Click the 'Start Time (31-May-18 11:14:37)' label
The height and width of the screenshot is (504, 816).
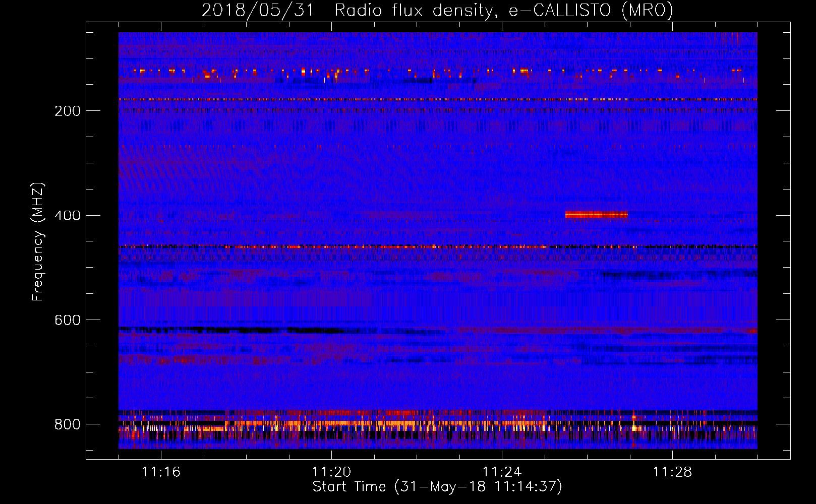pyautogui.click(x=437, y=487)
